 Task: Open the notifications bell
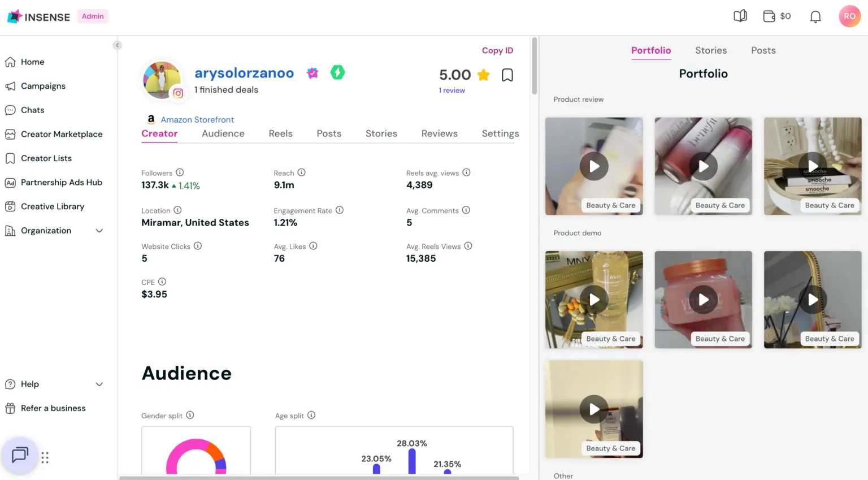click(x=815, y=16)
